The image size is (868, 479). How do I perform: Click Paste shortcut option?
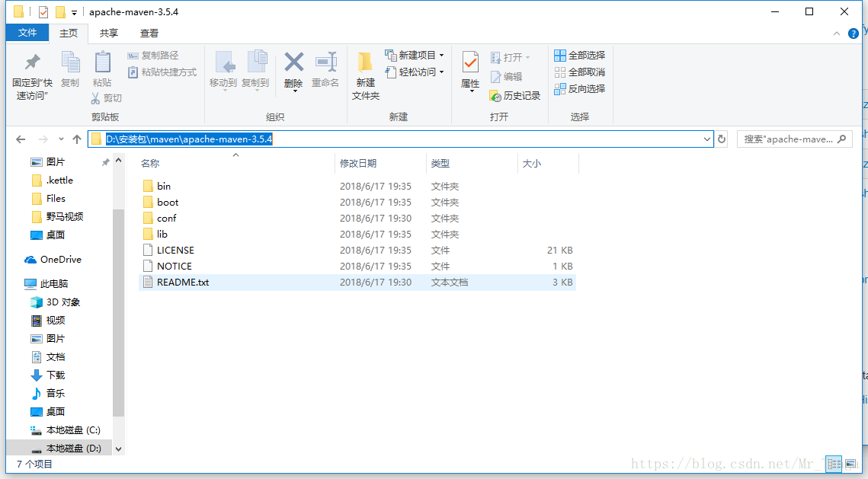pyautogui.click(x=162, y=72)
